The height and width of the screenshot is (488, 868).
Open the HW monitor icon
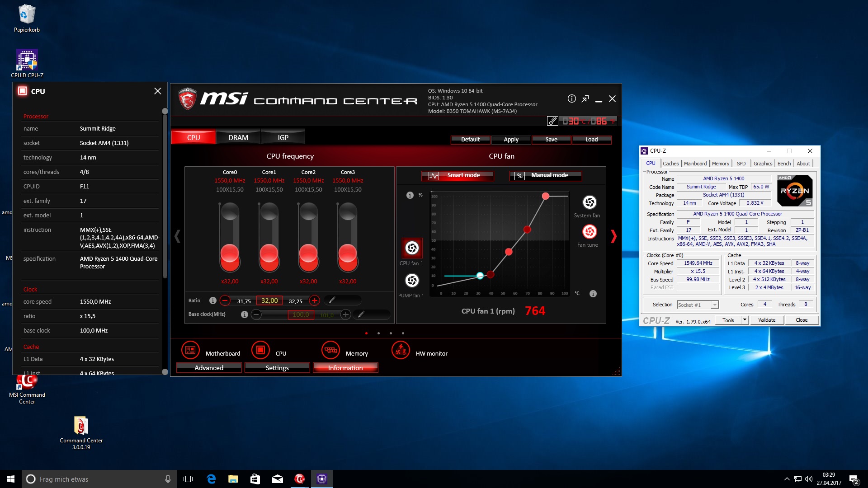(x=401, y=350)
